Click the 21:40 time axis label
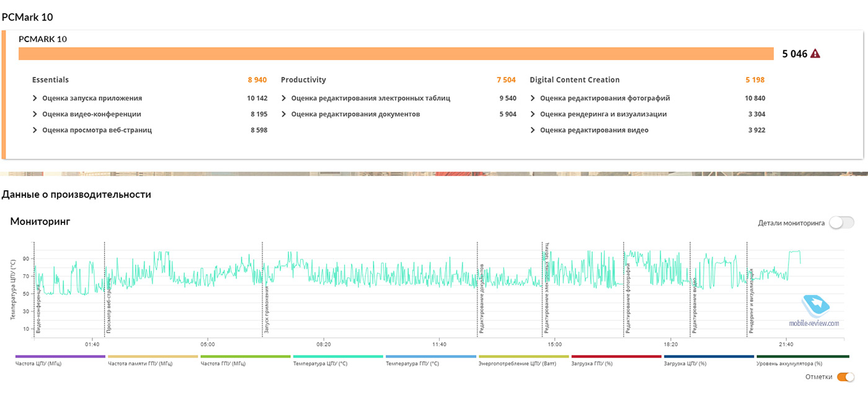The width and height of the screenshot is (868, 394). (x=786, y=344)
